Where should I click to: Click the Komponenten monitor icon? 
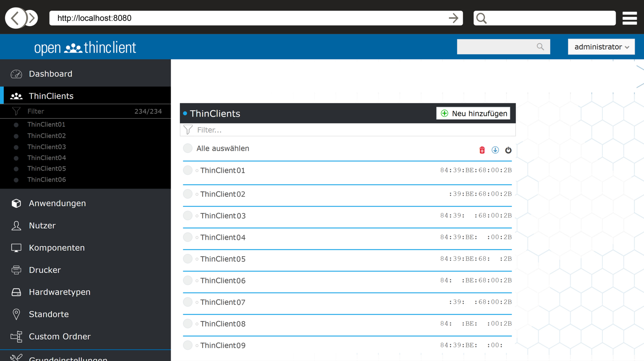tap(16, 248)
